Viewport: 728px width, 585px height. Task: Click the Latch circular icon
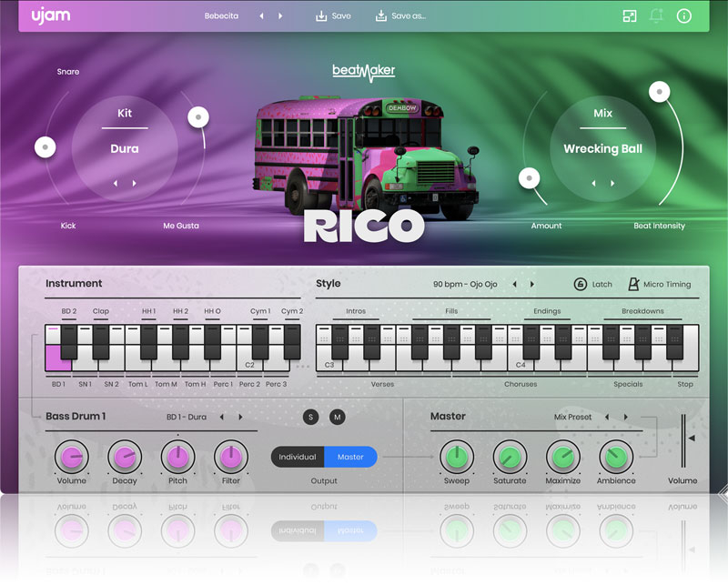pyautogui.click(x=581, y=284)
